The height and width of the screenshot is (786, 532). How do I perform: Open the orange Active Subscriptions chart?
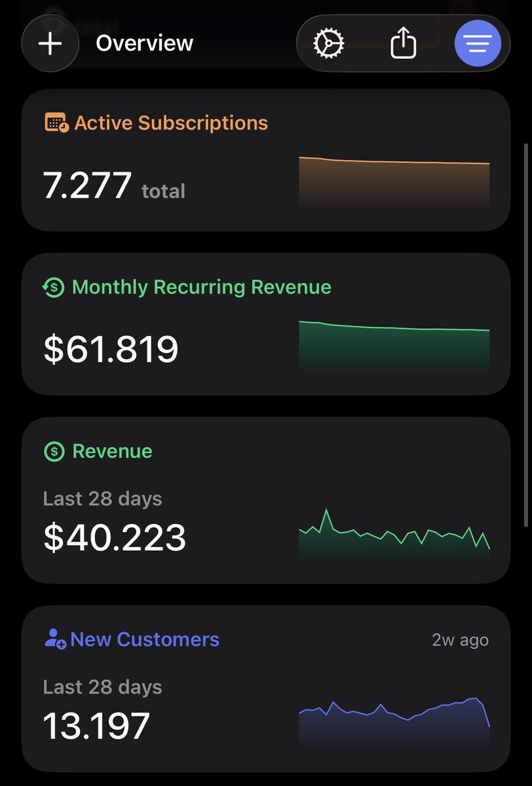point(394,182)
